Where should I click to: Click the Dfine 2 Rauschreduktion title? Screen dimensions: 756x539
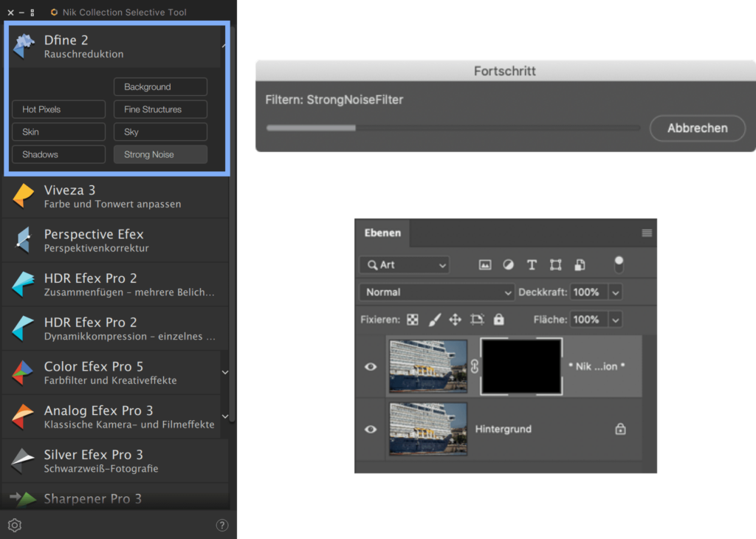[x=84, y=47]
